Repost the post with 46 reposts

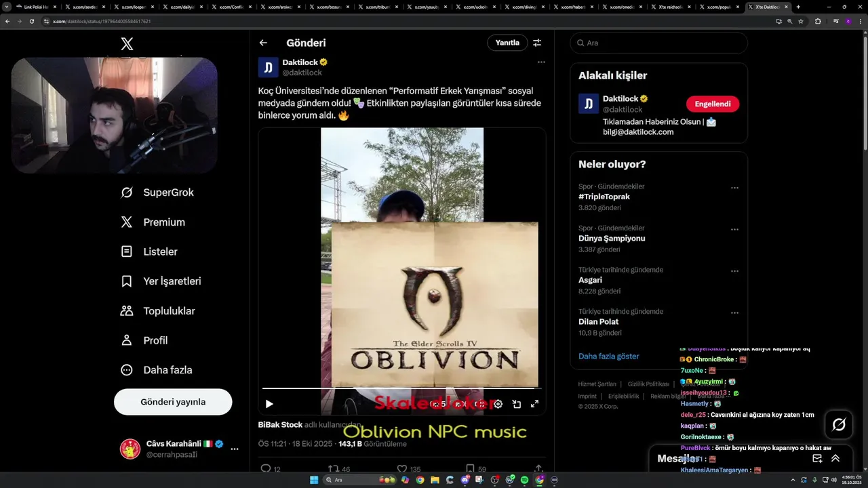point(334,468)
